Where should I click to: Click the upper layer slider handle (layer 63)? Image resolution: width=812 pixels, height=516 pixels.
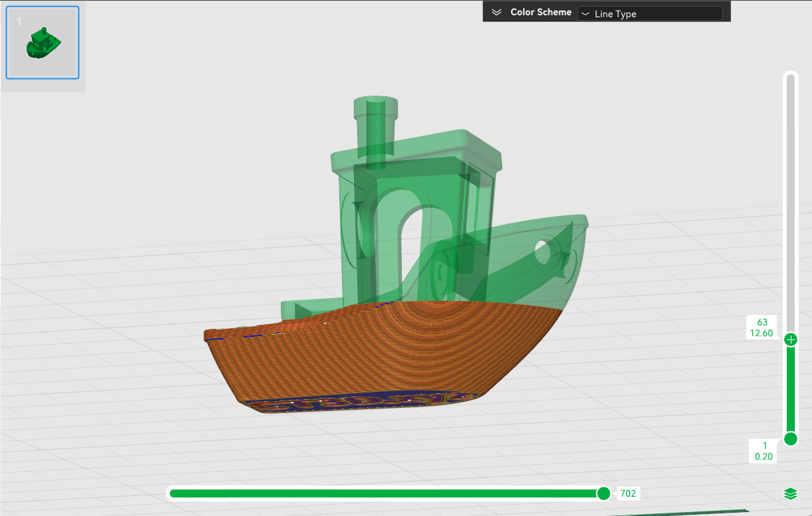point(791,339)
